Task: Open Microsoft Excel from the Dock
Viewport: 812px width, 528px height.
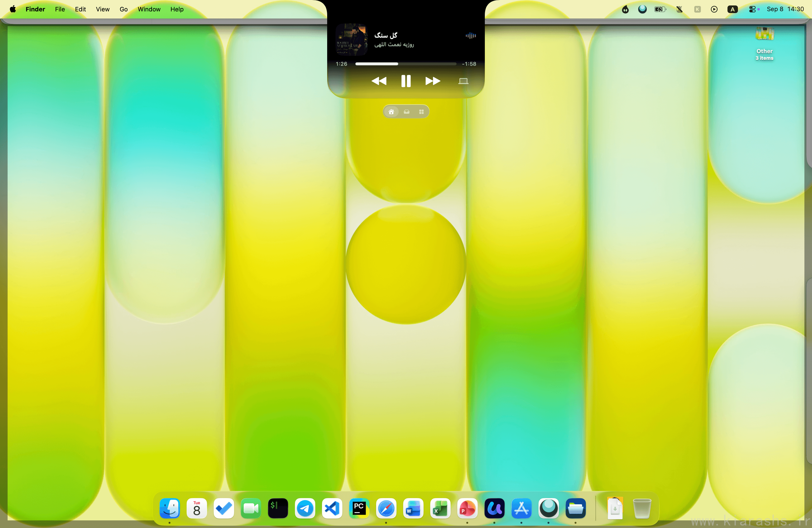Action: click(x=440, y=509)
